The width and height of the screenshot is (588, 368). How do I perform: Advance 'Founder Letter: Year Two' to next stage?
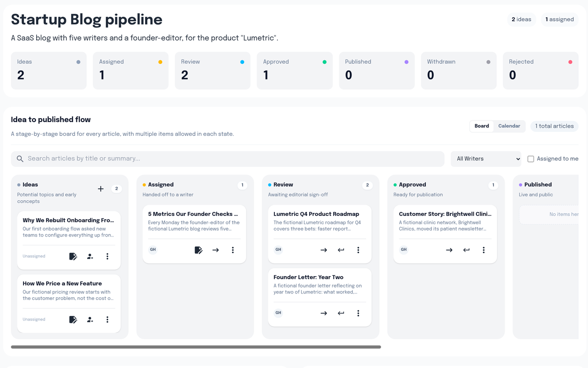click(324, 313)
